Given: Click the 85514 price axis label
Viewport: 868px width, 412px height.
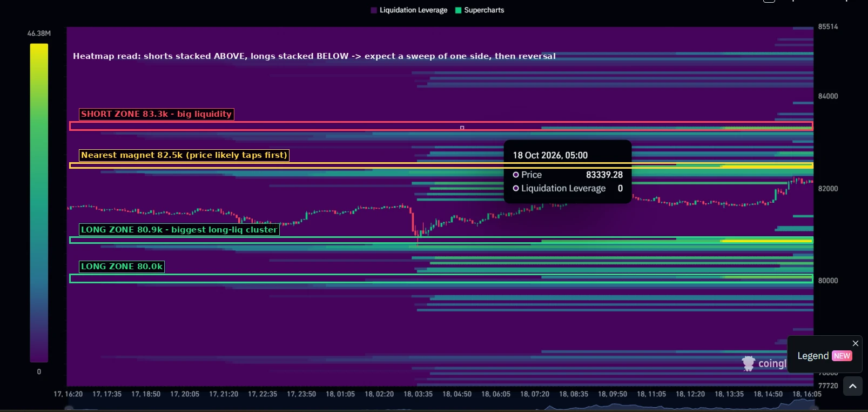Looking at the screenshot, I should click(x=828, y=26).
